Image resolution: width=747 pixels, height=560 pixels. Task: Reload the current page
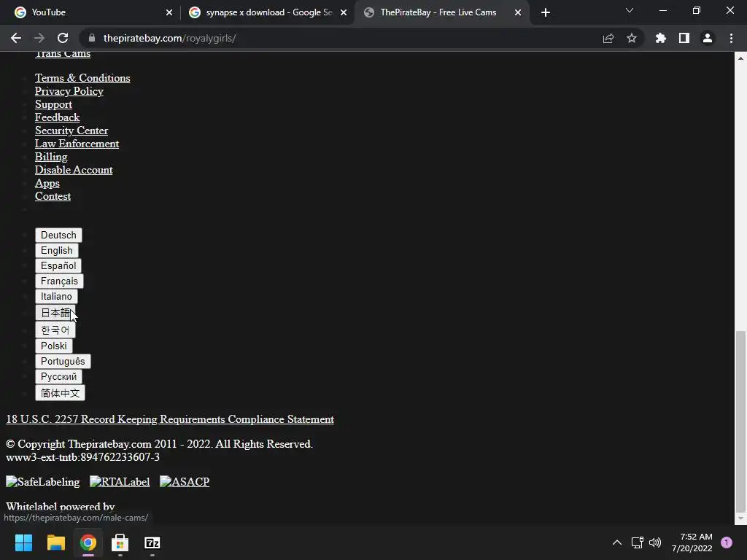coord(63,38)
